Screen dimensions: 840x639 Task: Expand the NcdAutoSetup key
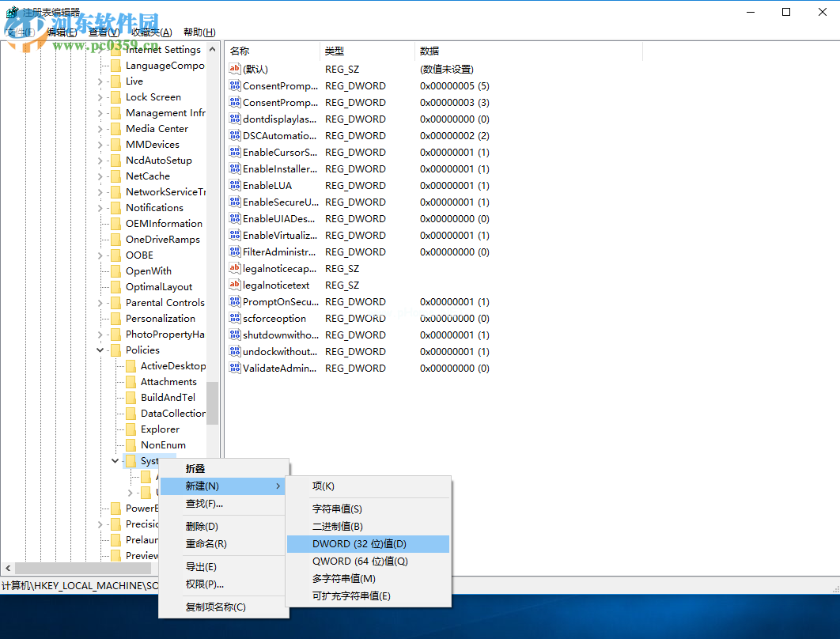pos(101,160)
